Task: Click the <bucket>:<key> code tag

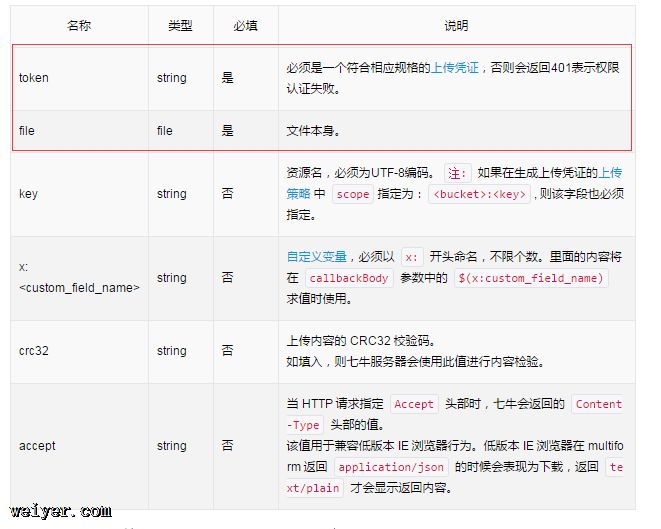Action: point(479,195)
